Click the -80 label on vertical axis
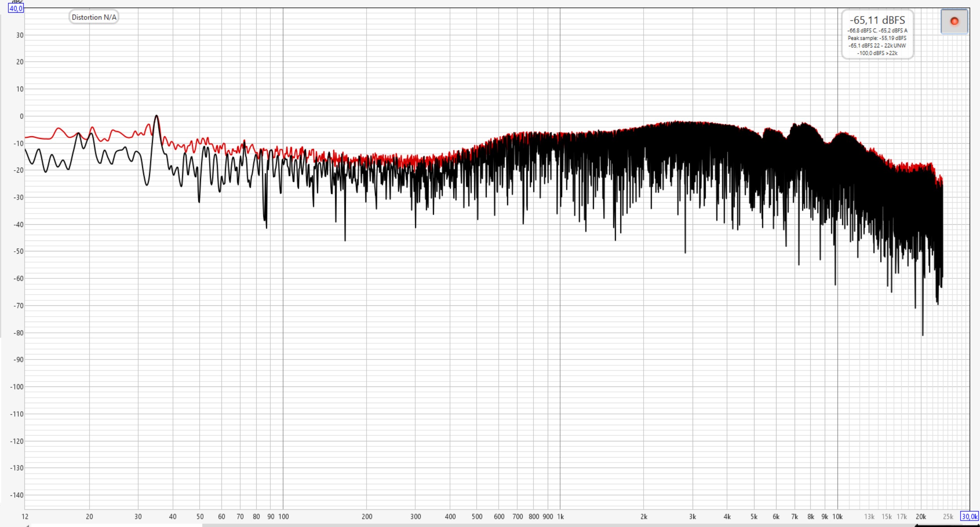 click(x=18, y=333)
